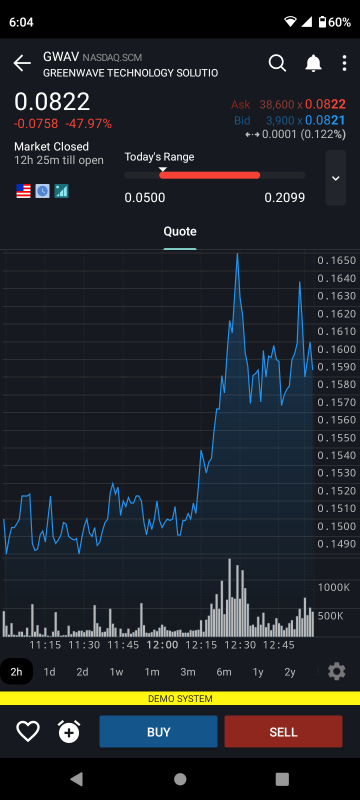Tap the 1000K volume axis label

coord(335,587)
